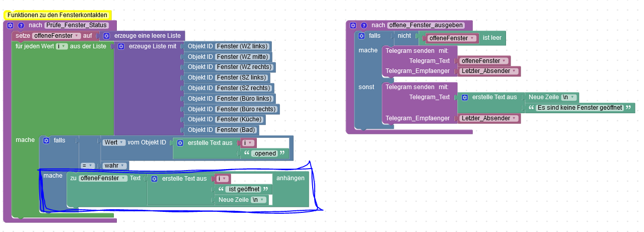
Task: Select the 'ist leer' block label
Action: click(x=493, y=38)
